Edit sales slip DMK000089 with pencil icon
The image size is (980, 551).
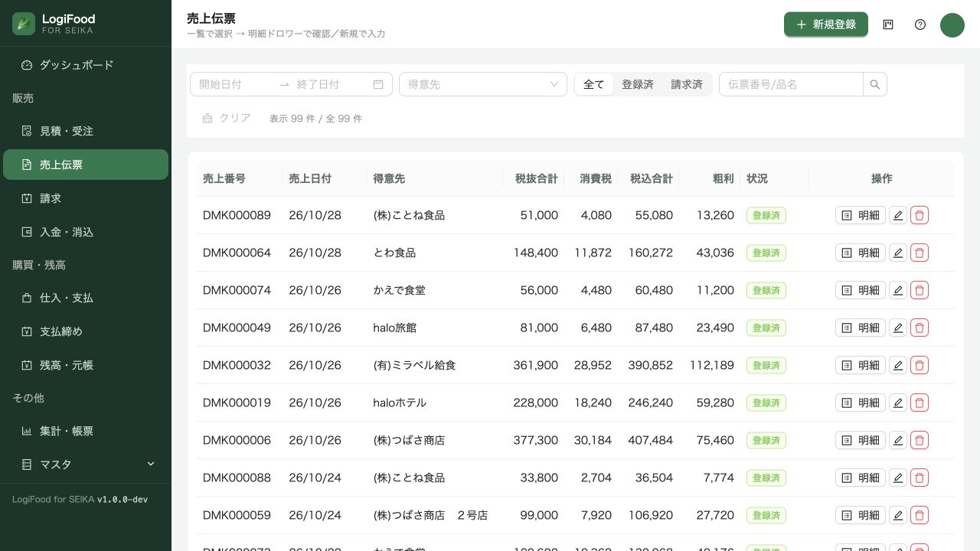click(898, 216)
